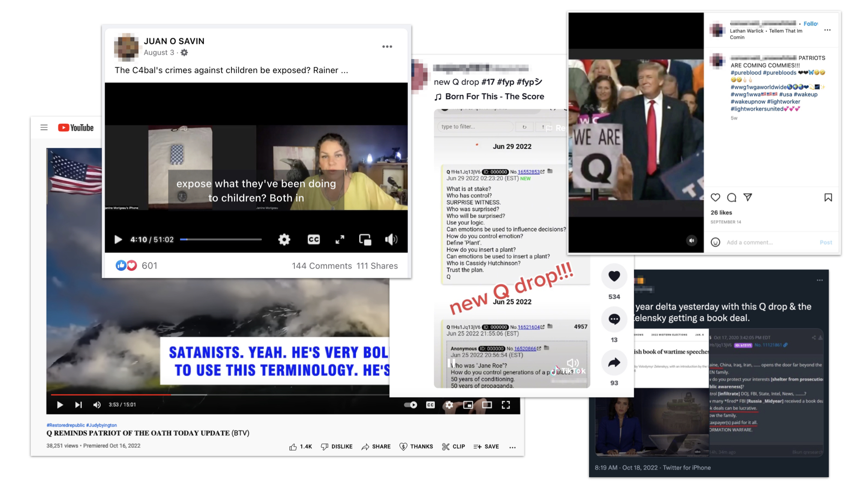This screenshot has width=868, height=488.
Task: Click the TikTok comment bubble icon
Action: point(614,319)
